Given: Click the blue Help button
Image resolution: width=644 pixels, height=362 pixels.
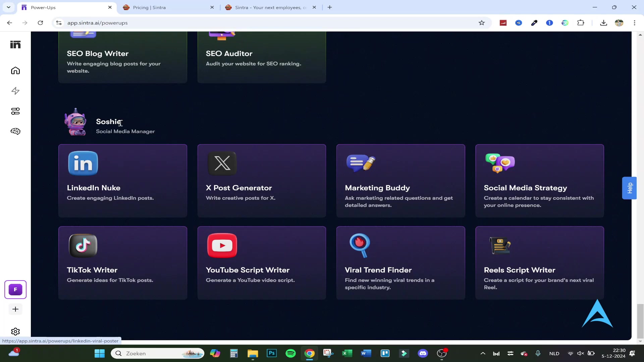Looking at the screenshot, I should (x=629, y=188).
